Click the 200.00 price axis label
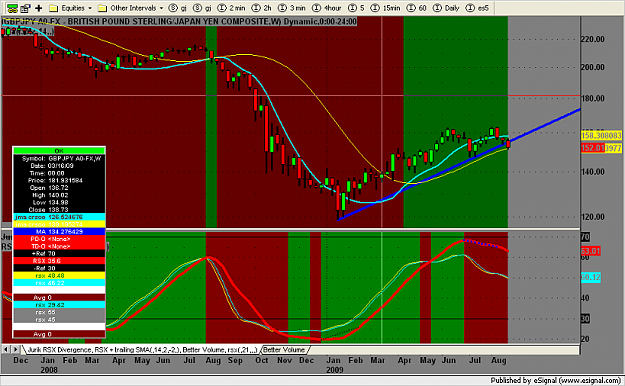The height and width of the screenshot is (386, 625). [x=593, y=67]
